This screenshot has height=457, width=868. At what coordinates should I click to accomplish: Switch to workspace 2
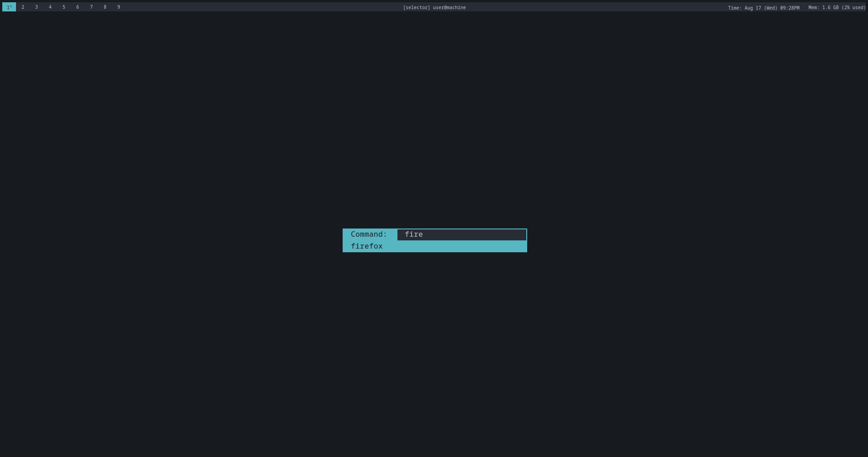pyautogui.click(x=23, y=7)
